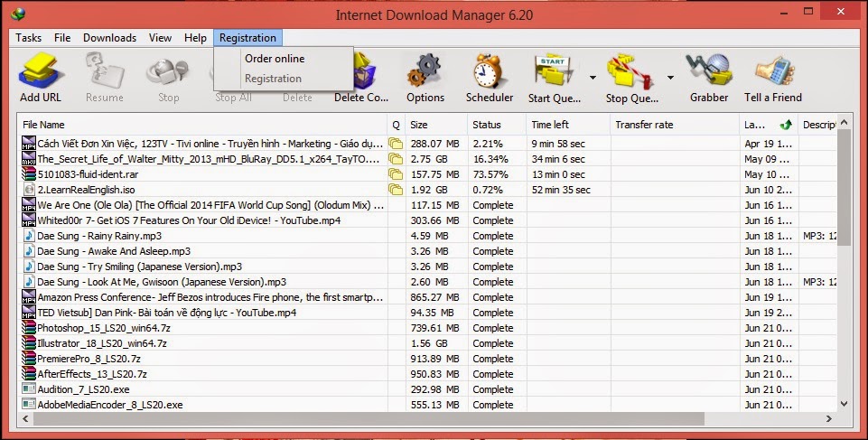Click queue icon for LearnRealEnglish.iso row
Screen dimensions: 868x440
[396, 190]
